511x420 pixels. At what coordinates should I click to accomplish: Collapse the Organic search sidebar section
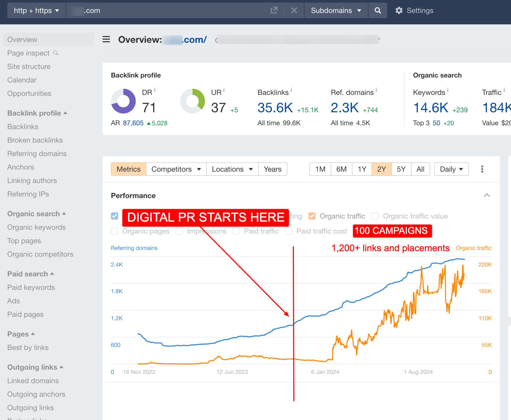point(64,214)
